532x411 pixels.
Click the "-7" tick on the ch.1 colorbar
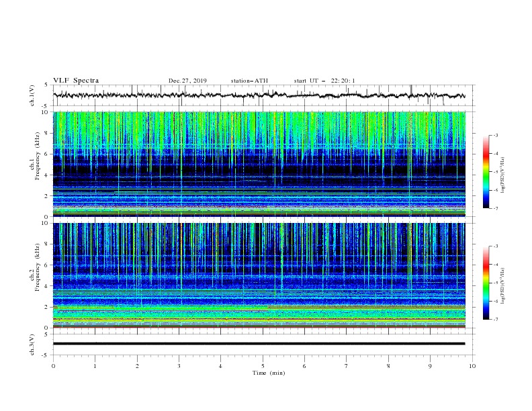point(496,208)
